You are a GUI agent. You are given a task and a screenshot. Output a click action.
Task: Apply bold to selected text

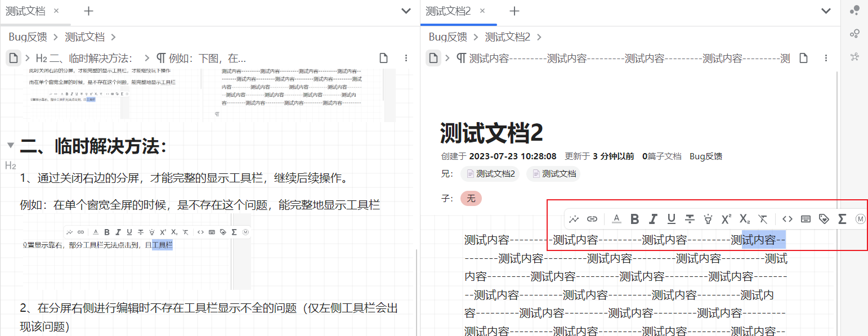click(x=634, y=219)
